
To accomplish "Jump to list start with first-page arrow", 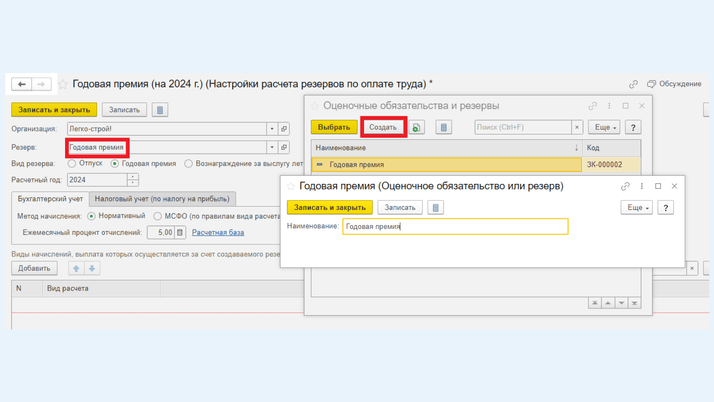I will point(595,303).
